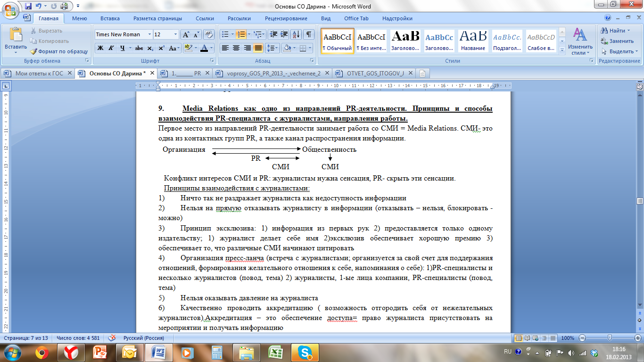Expand the Change Case (Аа) dropdown
Screen dimensions: 644x362
[x=174, y=48]
